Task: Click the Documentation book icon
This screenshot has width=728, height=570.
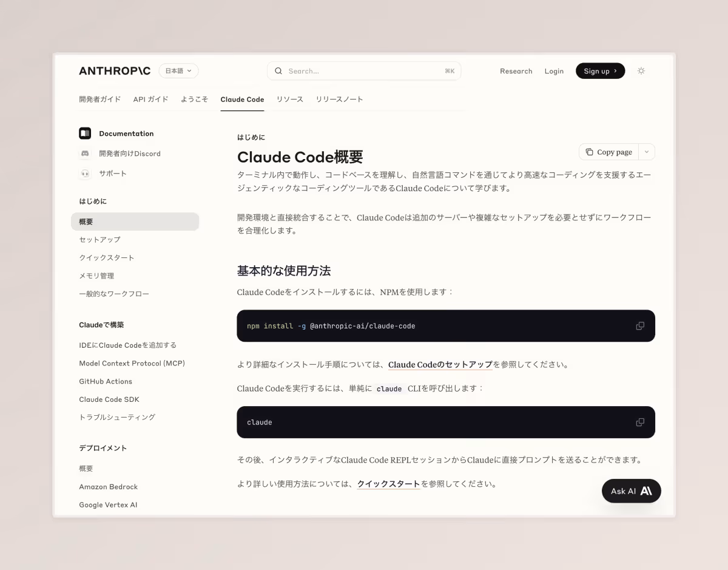Action: pyautogui.click(x=85, y=134)
